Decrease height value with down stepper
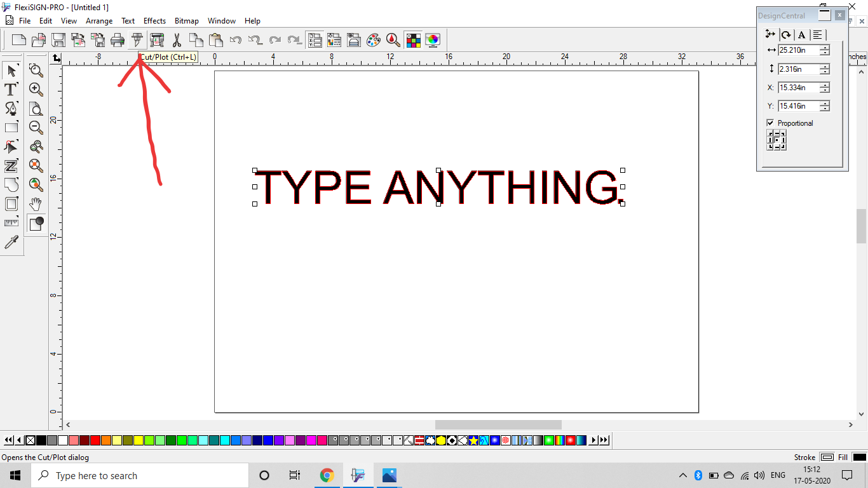Screen dimensions: 868x488 [x=825, y=71]
